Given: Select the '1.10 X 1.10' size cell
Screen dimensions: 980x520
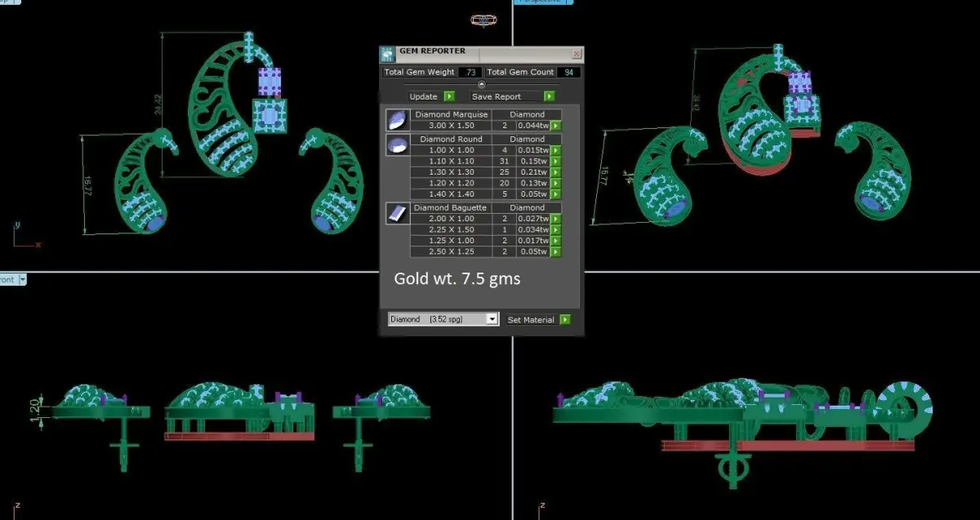Looking at the screenshot, I should (x=451, y=162).
